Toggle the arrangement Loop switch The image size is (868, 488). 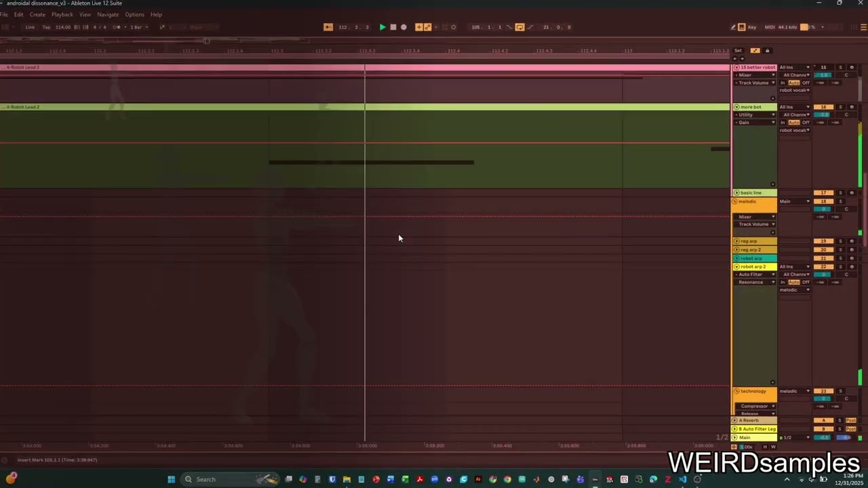click(519, 27)
